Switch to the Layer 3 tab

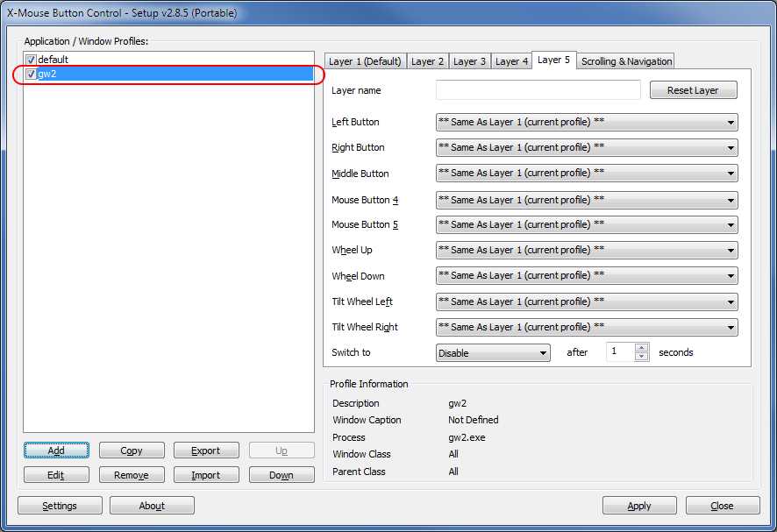point(469,61)
